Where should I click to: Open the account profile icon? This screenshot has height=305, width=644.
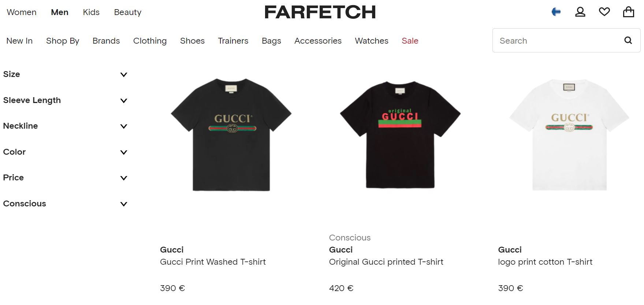coord(580,12)
